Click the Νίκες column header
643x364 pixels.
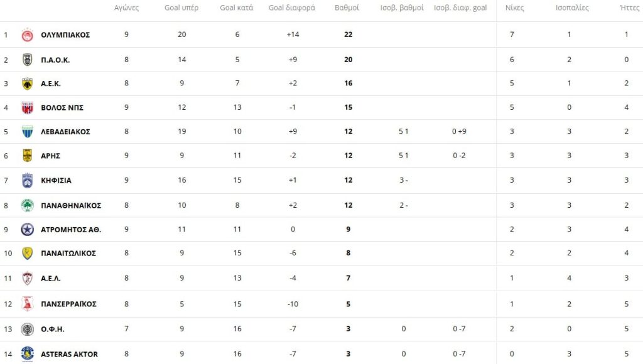click(x=514, y=8)
